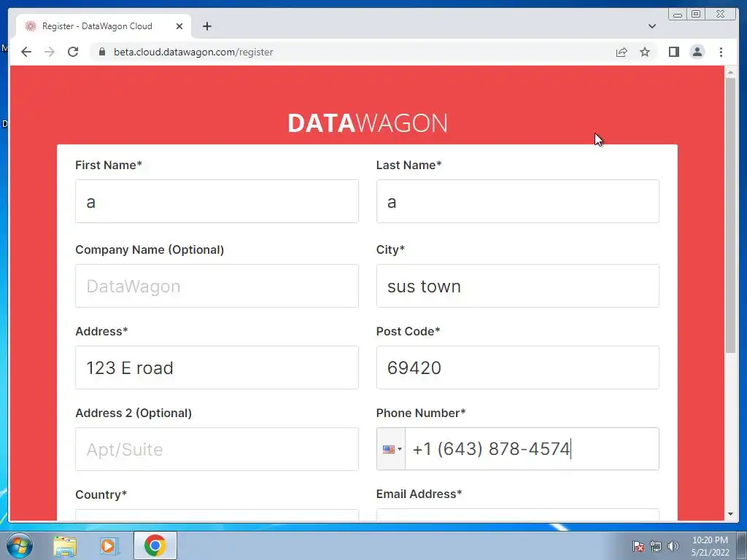Launch Windows Media Player from taskbar

[x=109, y=545]
